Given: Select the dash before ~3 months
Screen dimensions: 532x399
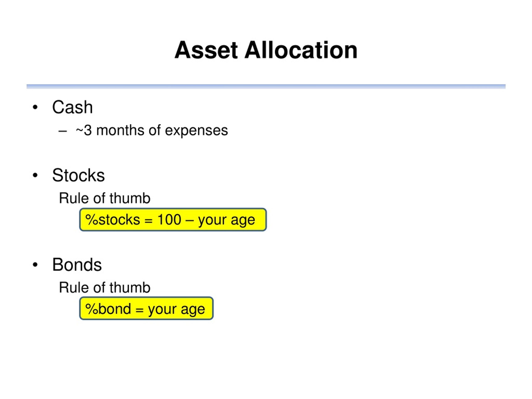Looking at the screenshot, I should (x=63, y=131).
